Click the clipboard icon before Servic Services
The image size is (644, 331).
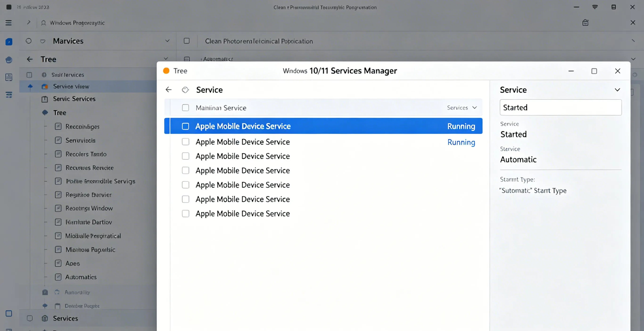tap(45, 99)
